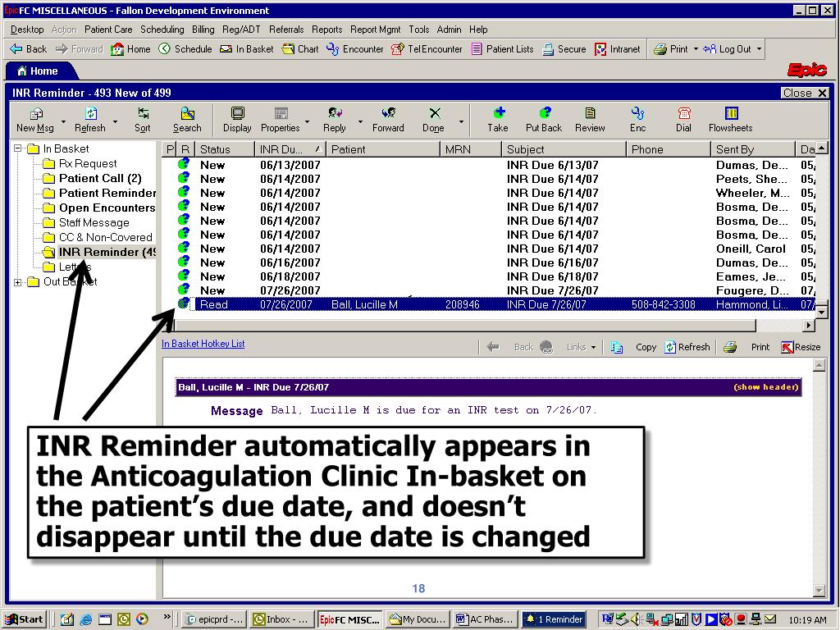Select Rx Request folder

(88, 163)
